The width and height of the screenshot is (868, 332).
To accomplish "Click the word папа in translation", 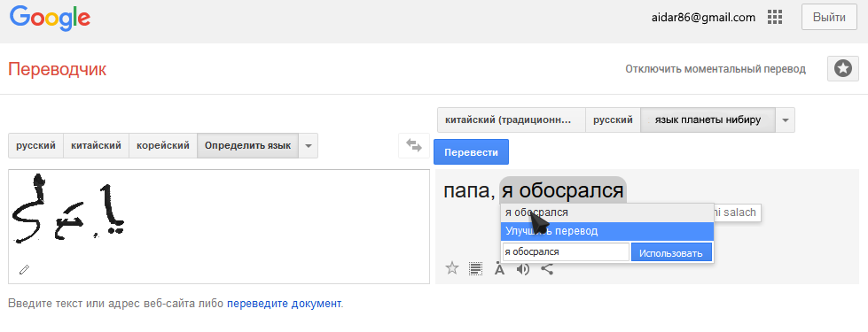I will click(466, 190).
